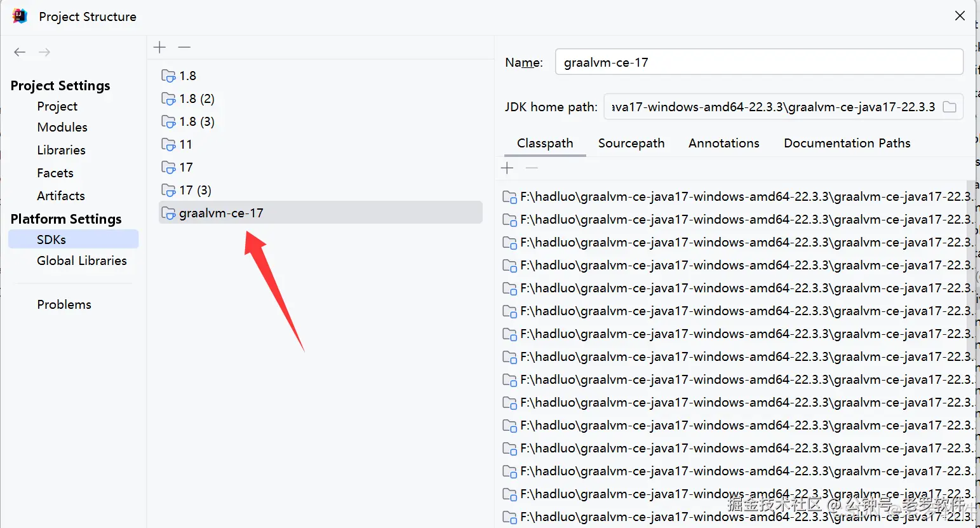Open Artifacts settings section
The height and width of the screenshot is (528, 980).
tap(61, 196)
